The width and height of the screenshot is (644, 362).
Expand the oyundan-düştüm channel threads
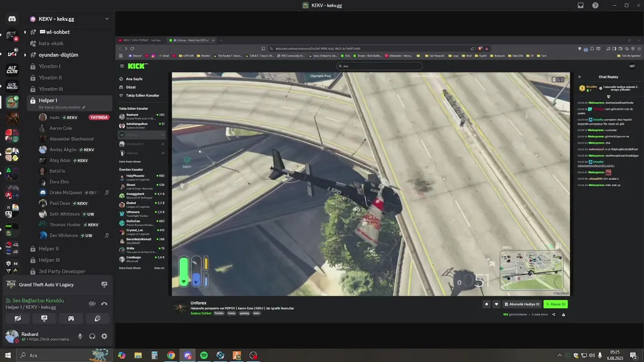[25, 55]
